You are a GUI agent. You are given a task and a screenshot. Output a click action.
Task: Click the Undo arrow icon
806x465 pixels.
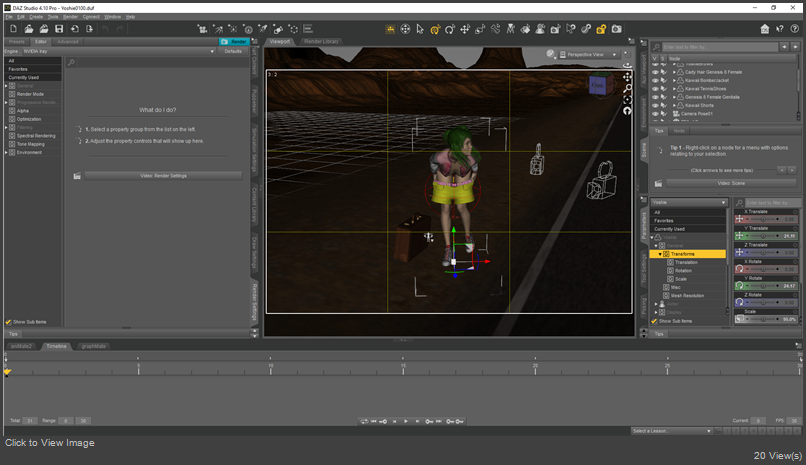click(105, 29)
